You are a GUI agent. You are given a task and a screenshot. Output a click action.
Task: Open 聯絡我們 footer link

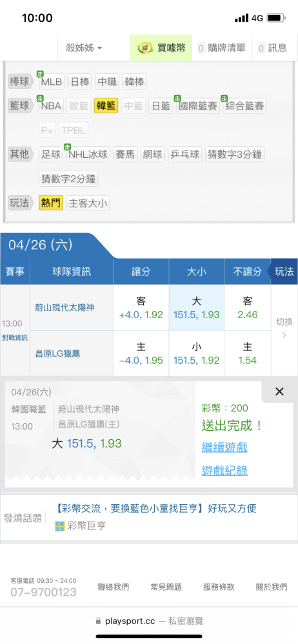(113, 587)
